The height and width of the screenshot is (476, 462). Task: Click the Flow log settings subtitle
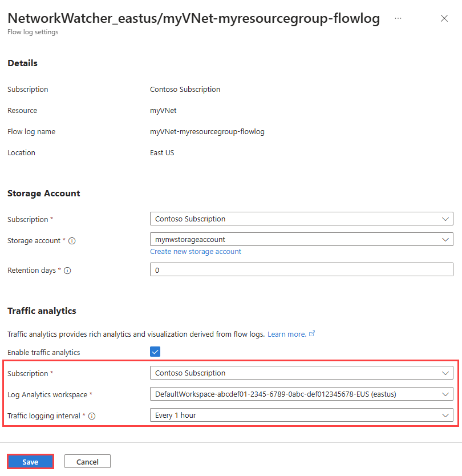33,32
